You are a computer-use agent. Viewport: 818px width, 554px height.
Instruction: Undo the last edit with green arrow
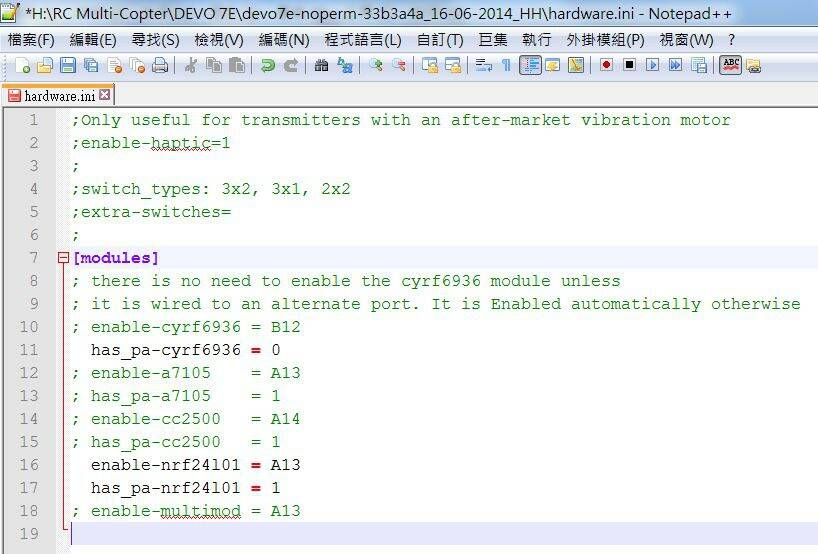(268, 65)
